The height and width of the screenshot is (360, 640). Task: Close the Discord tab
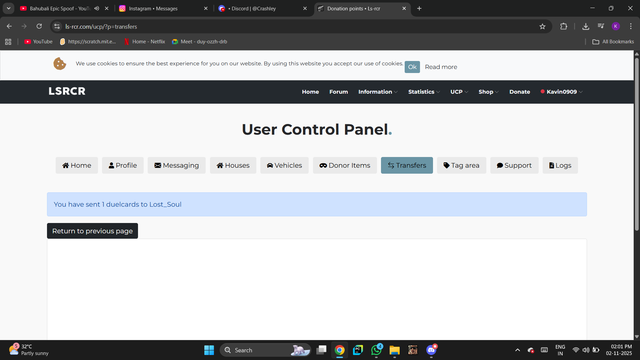pos(305,9)
